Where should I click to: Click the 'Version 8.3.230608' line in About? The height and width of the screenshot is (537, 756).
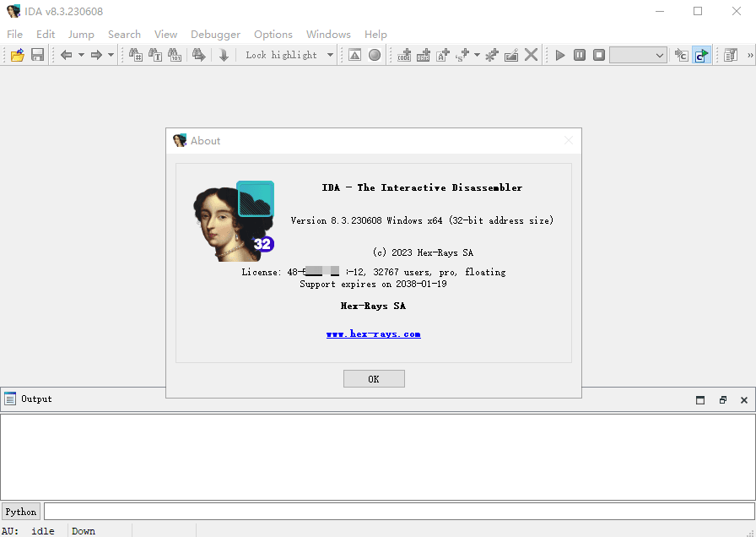tap(422, 220)
